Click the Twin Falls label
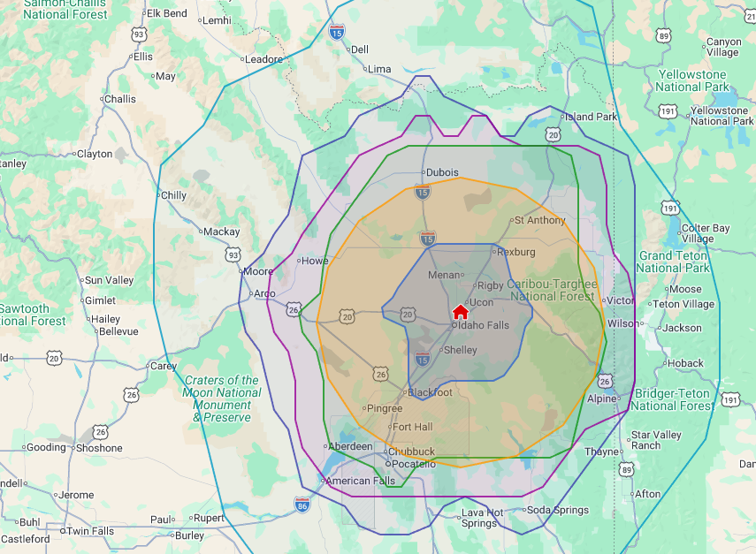 [x=89, y=531]
